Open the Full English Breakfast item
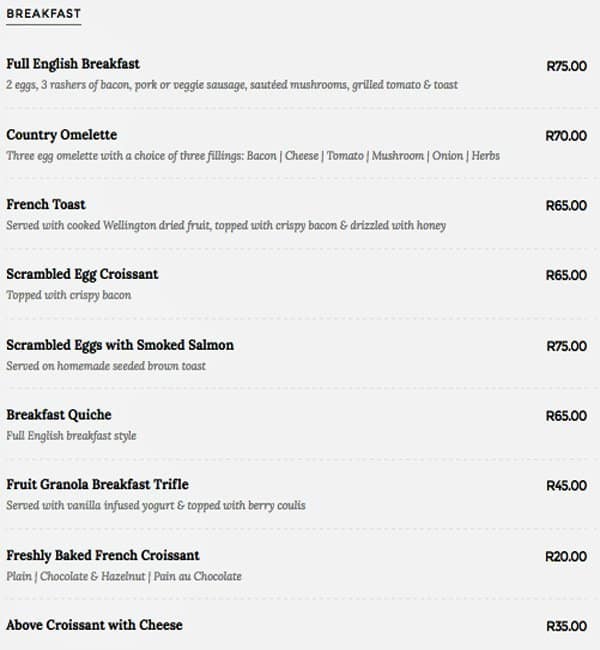The width and height of the screenshot is (600, 650). (x=73, y=64)
